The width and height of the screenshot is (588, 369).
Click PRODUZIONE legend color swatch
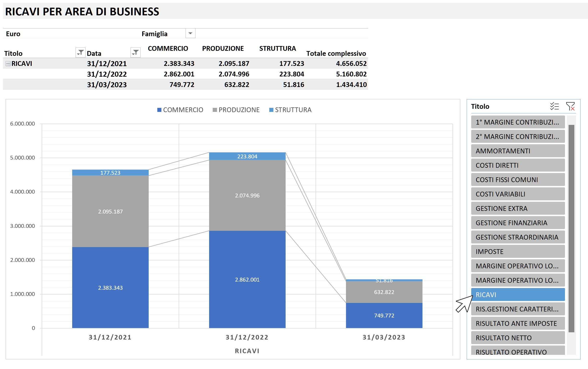pyautogui.click(x=215, y=110)
